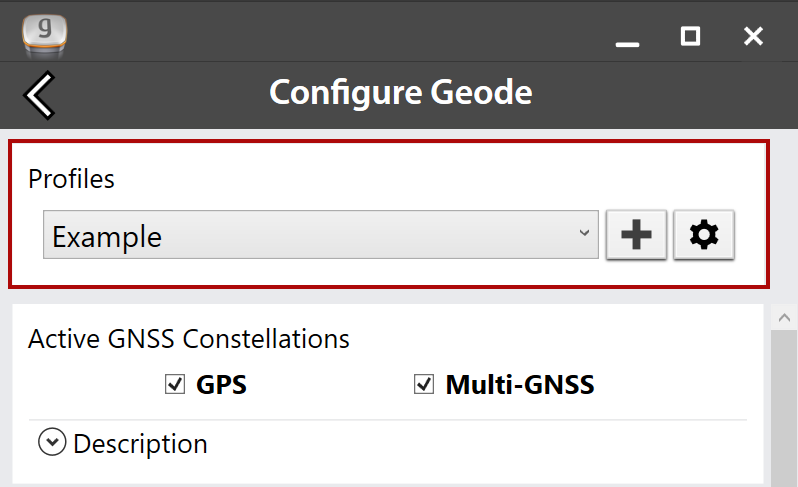Go back using the left arrow
The height and width of the screenshot is (487, 798).
(39, 95)
